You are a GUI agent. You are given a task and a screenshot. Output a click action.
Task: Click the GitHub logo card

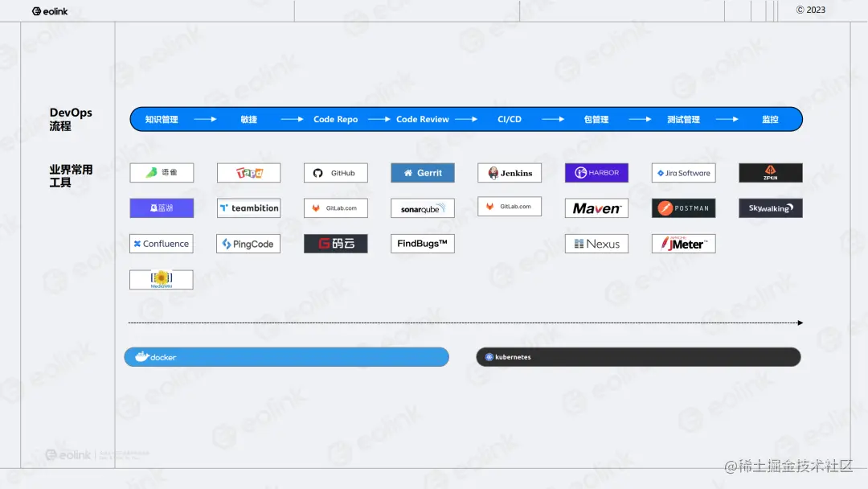click(335, 173)
